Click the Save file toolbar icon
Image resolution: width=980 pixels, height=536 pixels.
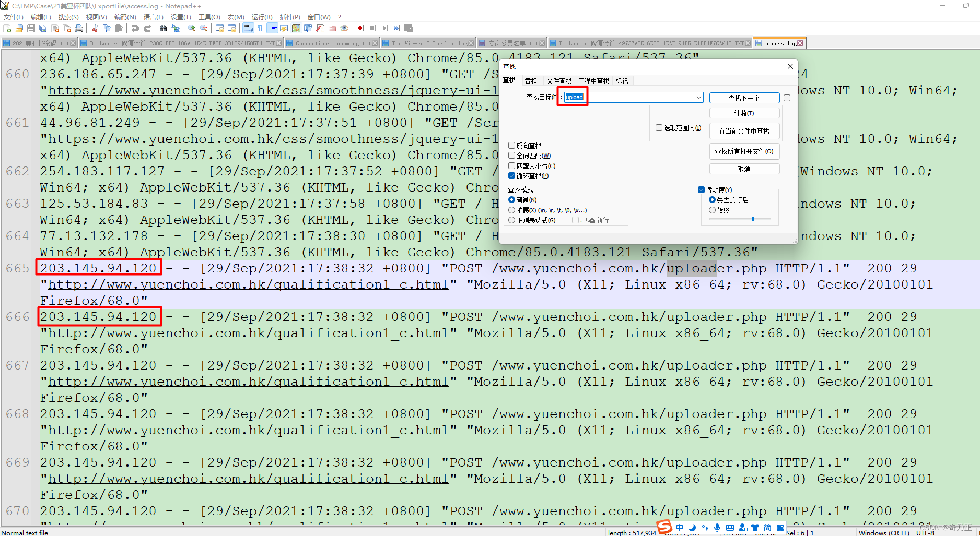31,28
